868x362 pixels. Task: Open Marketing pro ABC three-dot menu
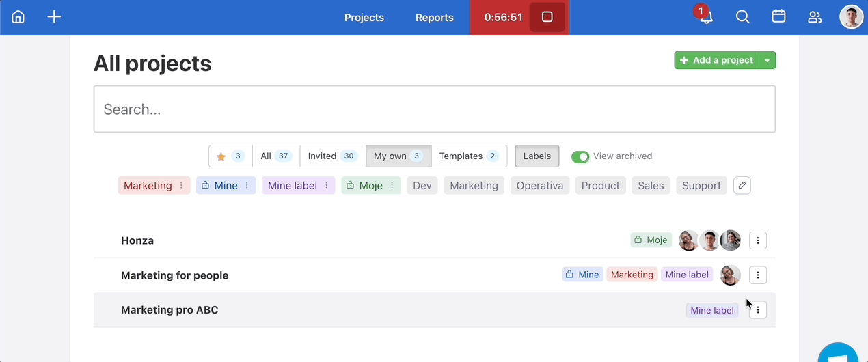758,310
